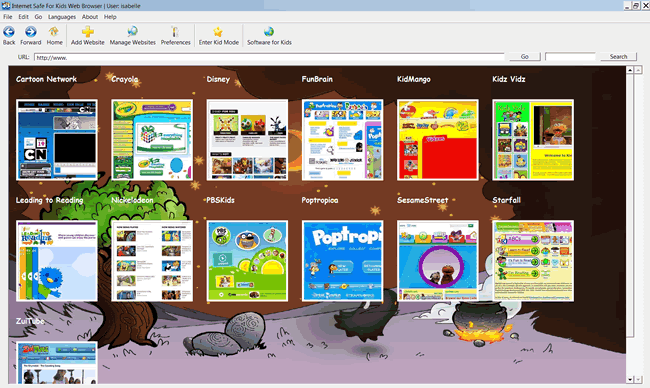The height and width of the screenshot is (388, 650).
Task: Open the Starfall site thumbnail
Action: (533, 261)
